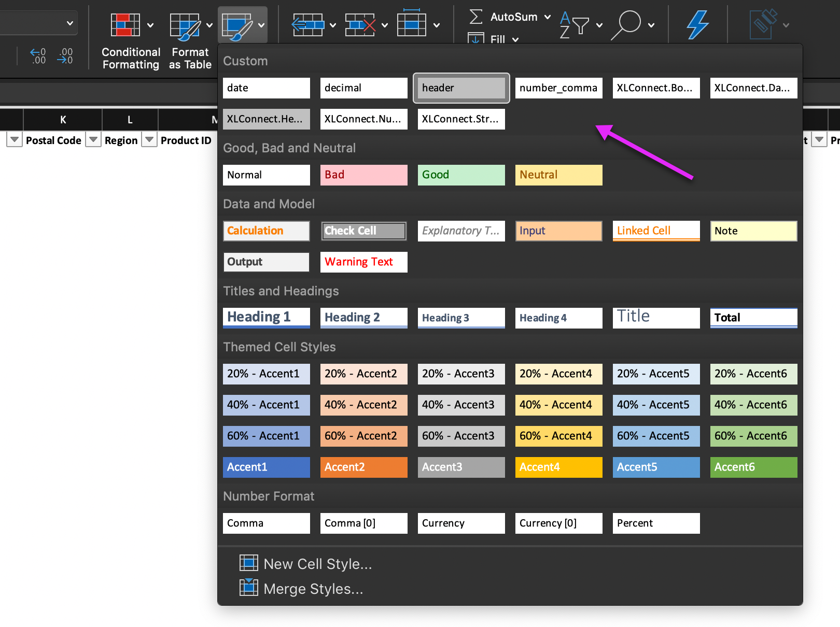This screenshot has height=627, width=840.
Task: Click the Insert cells icon
Action: click(307, 24)
